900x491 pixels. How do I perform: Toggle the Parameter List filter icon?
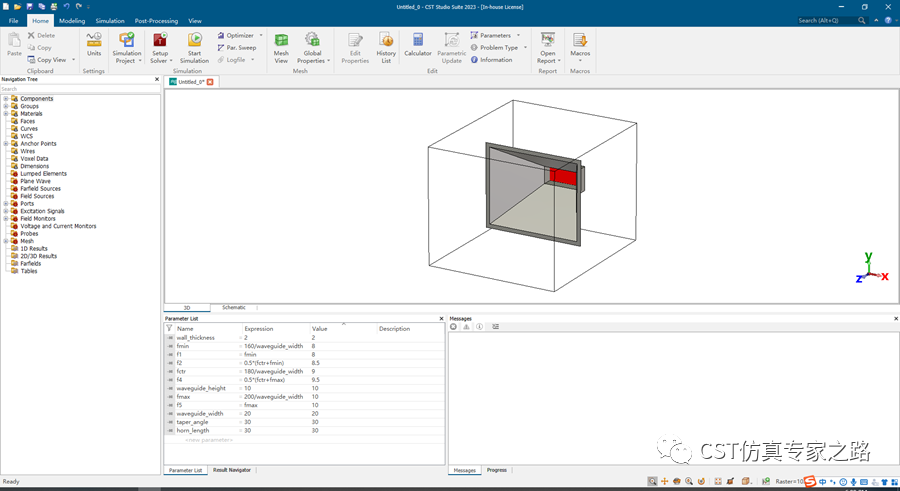tap(169, 328)
